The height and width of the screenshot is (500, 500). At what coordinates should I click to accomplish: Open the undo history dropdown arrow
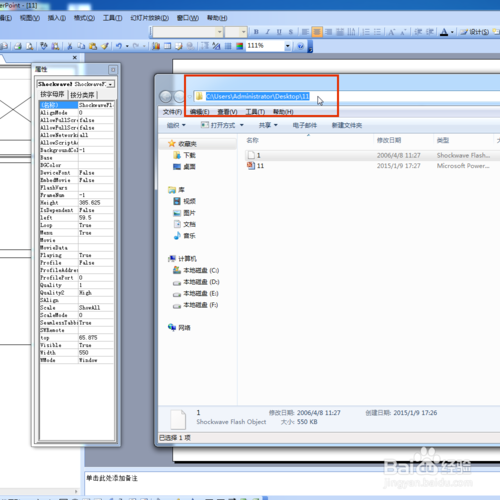coord(127,46)
